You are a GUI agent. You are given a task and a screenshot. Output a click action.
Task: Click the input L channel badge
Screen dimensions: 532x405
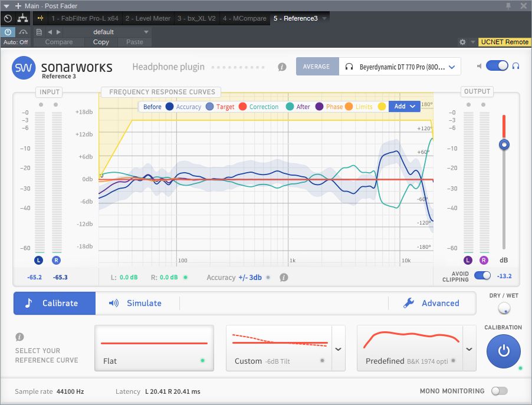click(39, 260)
